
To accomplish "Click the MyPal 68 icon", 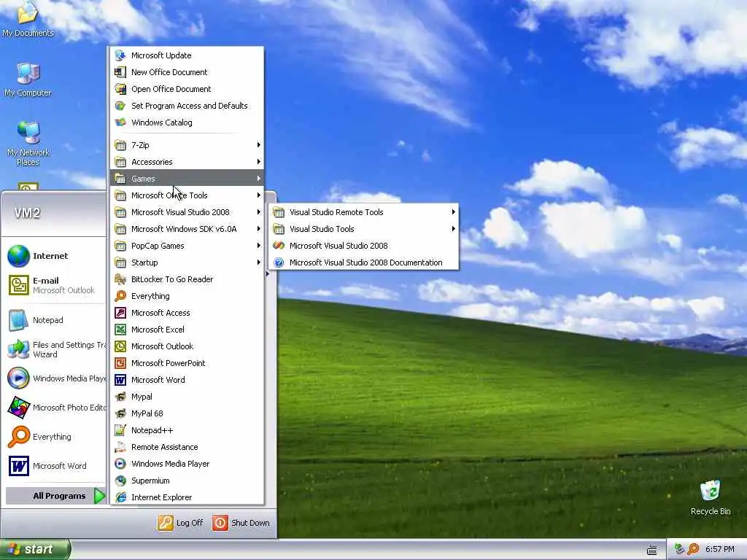I will tap(120, 413).
